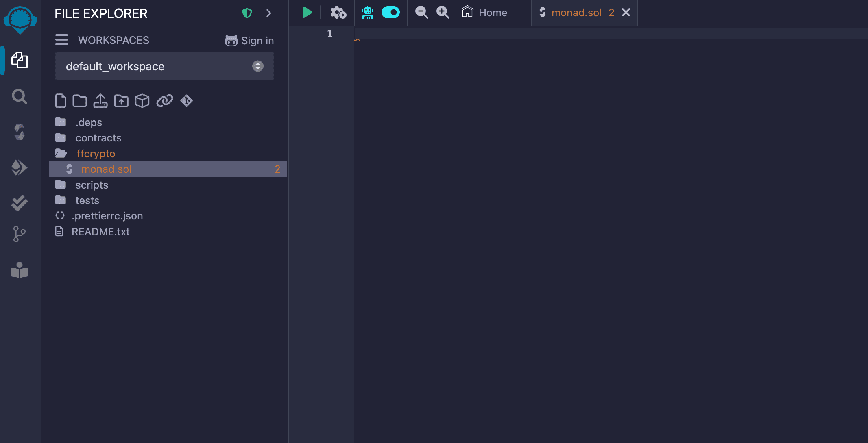Click the line number 1 in gutter
Image resolution: width=868 pixels, height=443 pixels.
(x=330, y=34)
